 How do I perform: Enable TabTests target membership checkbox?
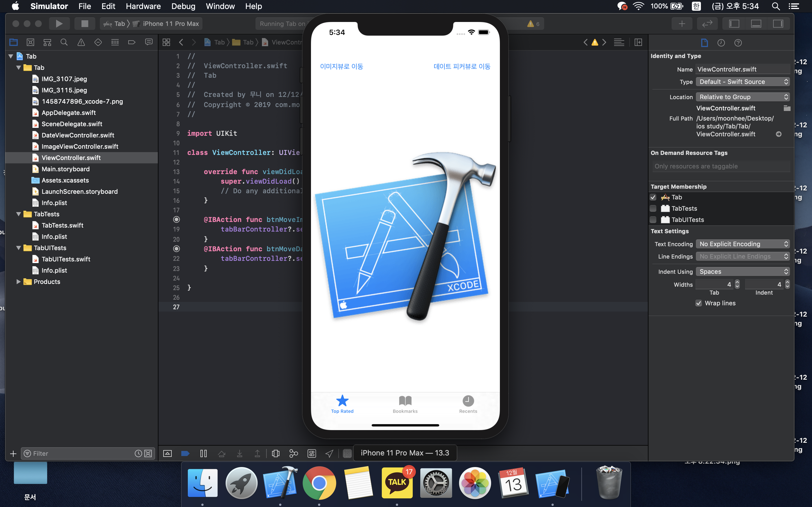point(653,208)
